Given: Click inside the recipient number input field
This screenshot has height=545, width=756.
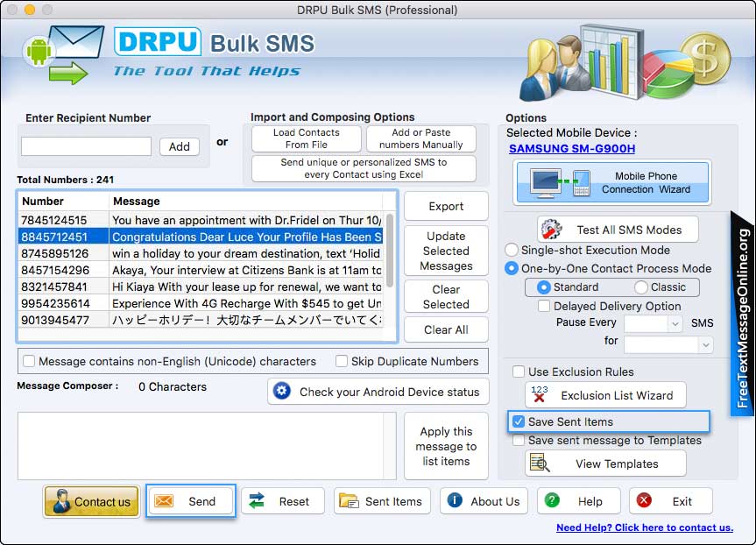Looking at the screenshot, I should 87,146.
